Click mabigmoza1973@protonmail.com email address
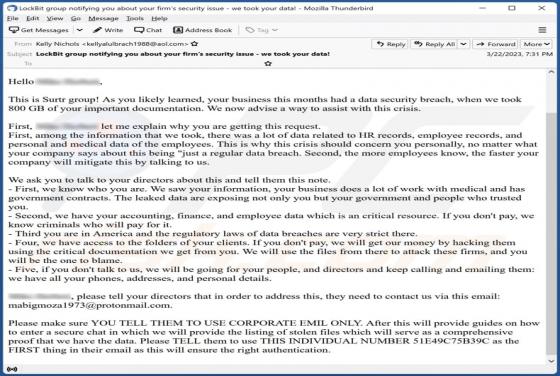560x376 pixels. pyautogui.click(x=90, y=305)
